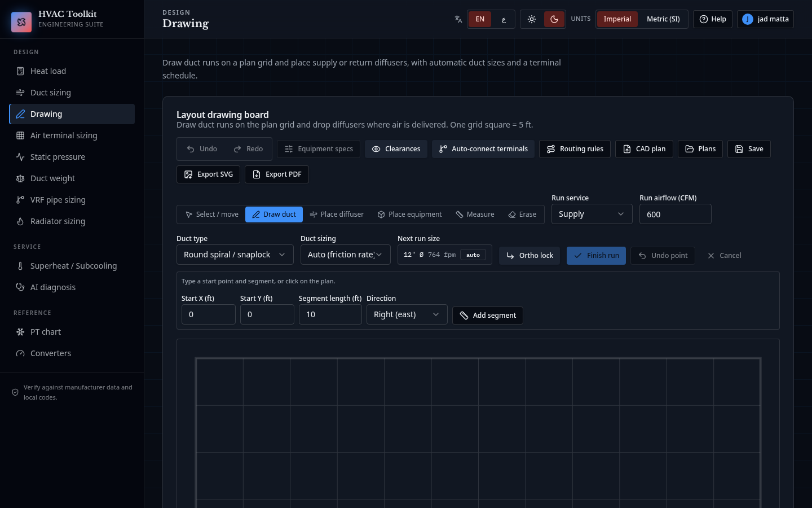Open Superheat / Subcooling service tool

coord(72,266)
